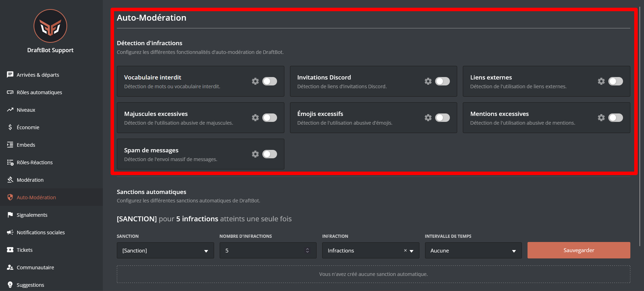Click the Sauvegarder button

pos(579,250)
